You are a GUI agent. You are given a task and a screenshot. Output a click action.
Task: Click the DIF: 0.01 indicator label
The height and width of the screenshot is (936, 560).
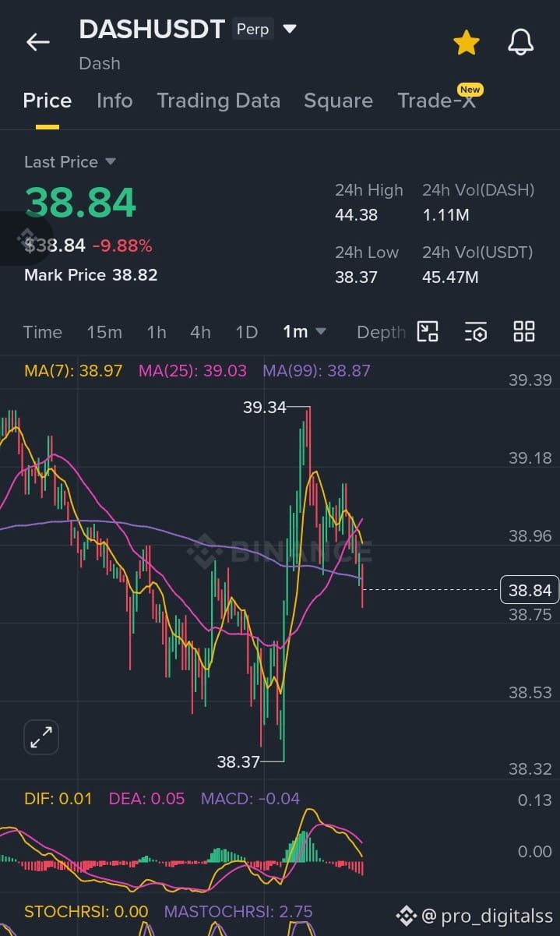click(58, 799)
